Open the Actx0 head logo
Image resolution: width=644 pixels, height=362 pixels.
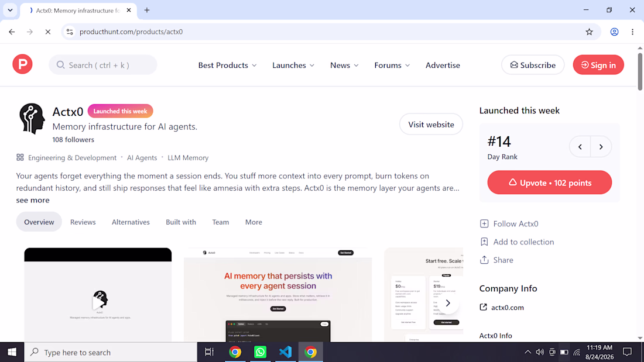(x=32, y=119)
